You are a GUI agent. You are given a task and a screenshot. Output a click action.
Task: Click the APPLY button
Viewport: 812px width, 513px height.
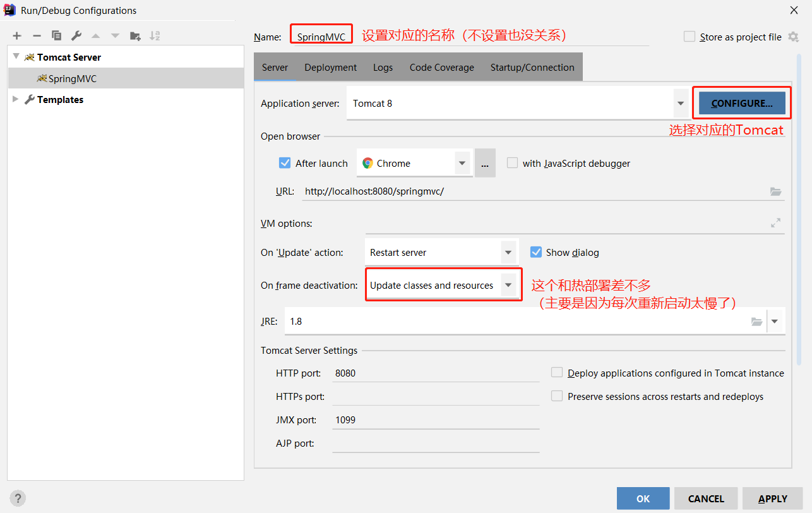click(x=773, y=498)
